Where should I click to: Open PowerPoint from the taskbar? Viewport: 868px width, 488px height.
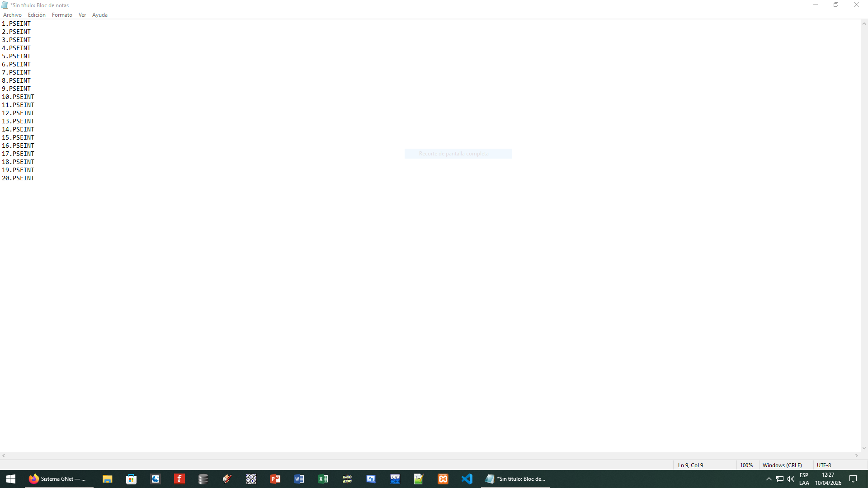point(275,479)
